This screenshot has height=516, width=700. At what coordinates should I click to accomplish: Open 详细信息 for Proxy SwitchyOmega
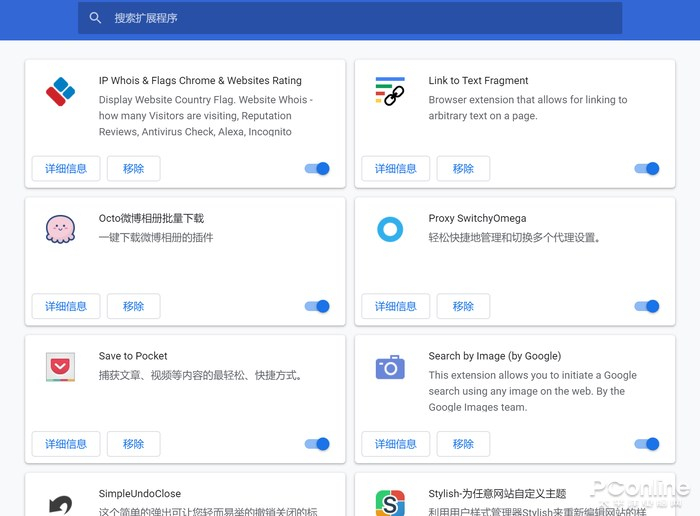pos(396,306)
